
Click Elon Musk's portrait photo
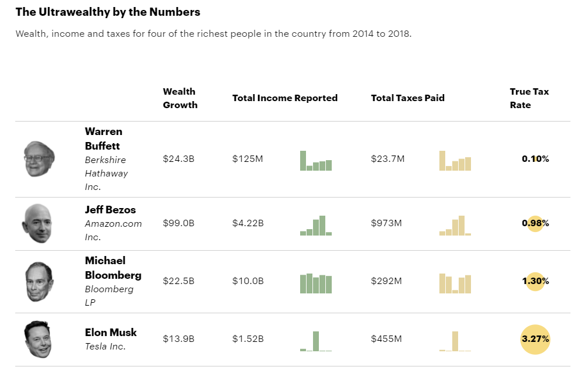pyautogui.click(x=37, y=339)
